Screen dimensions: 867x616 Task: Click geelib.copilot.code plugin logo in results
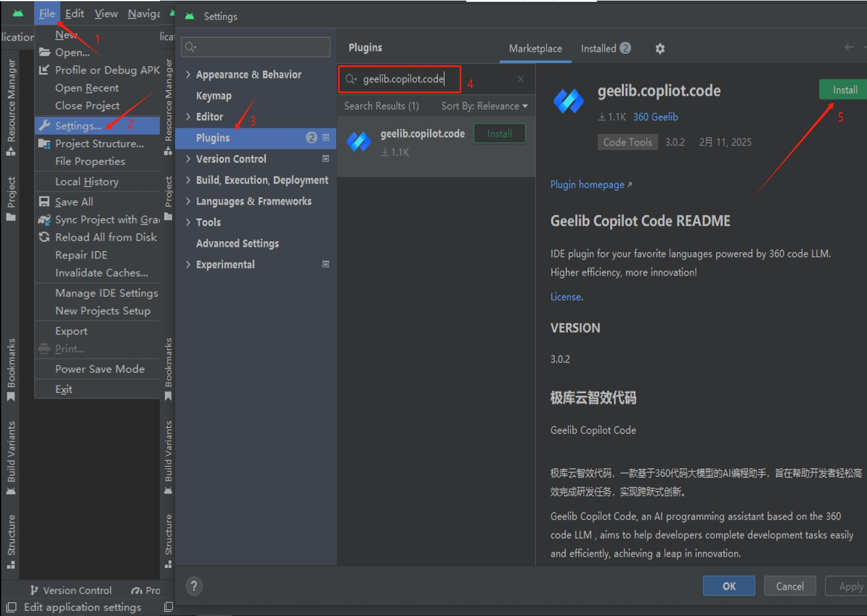359,141
